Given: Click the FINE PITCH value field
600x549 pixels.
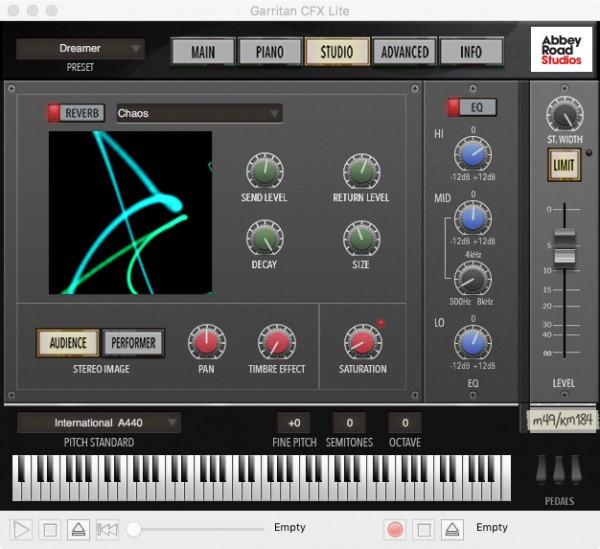Looking at the screenshot, I should point(294,423).
